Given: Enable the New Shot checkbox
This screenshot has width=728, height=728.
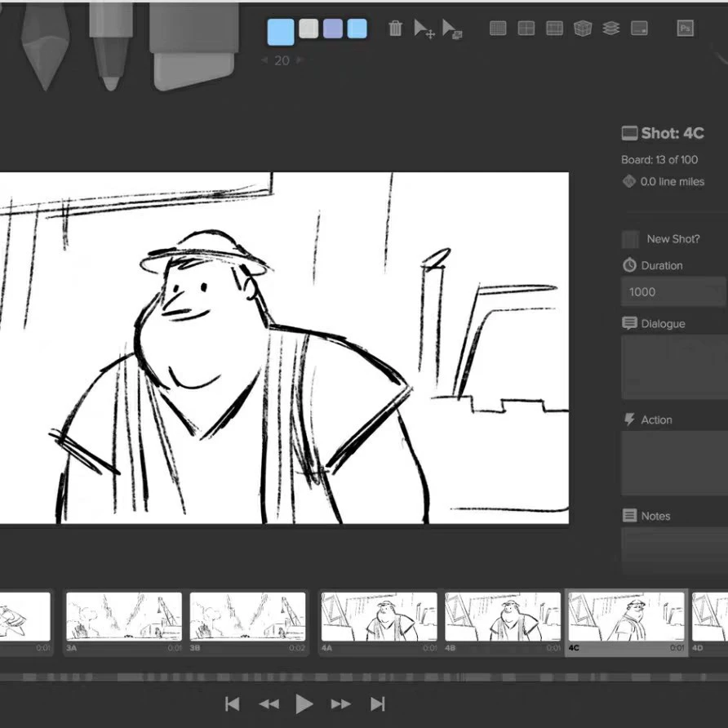Looking at the screenshot, I should [629, 239].
